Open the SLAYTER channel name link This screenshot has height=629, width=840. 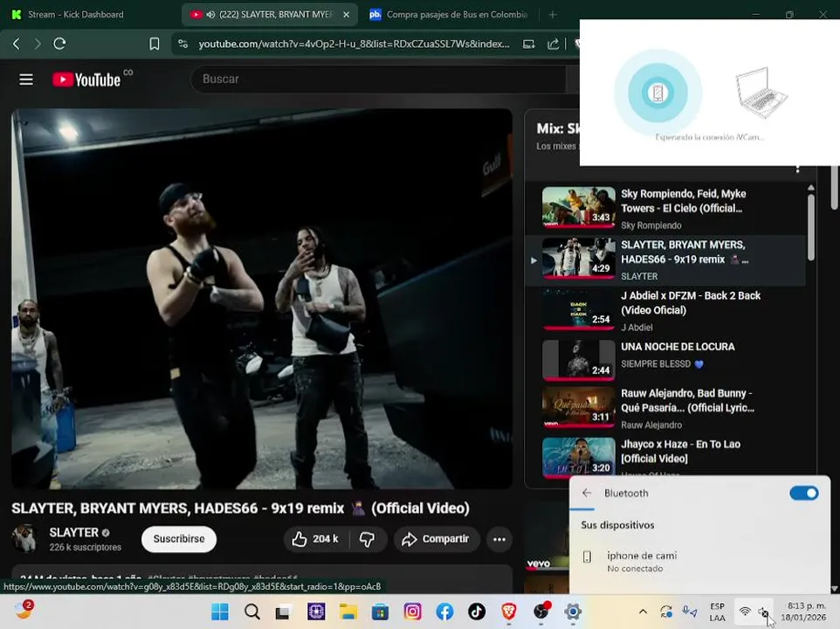(74, 533)
